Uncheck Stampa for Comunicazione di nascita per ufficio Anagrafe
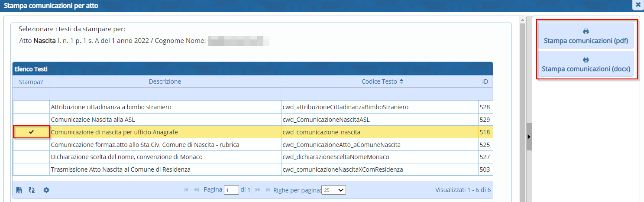 31,132
